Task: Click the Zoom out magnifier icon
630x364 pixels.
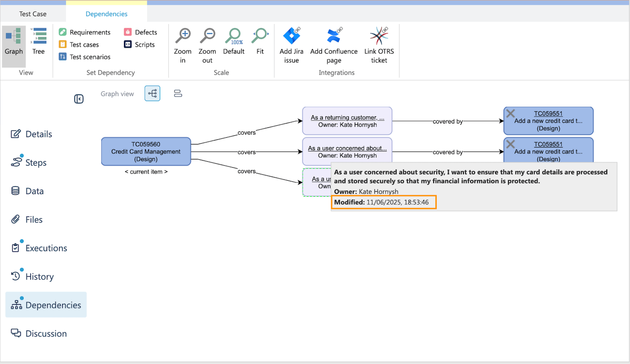Action: 207,36
